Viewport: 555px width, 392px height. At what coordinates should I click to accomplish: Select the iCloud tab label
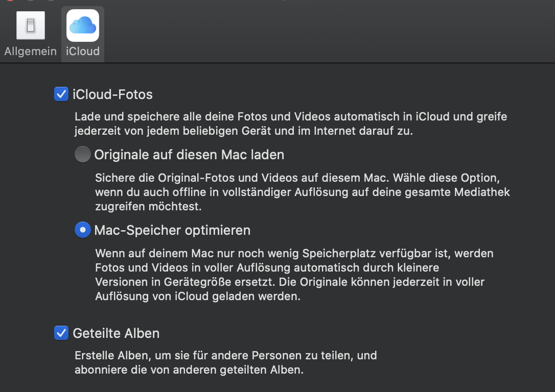click(x=82, y=52)
